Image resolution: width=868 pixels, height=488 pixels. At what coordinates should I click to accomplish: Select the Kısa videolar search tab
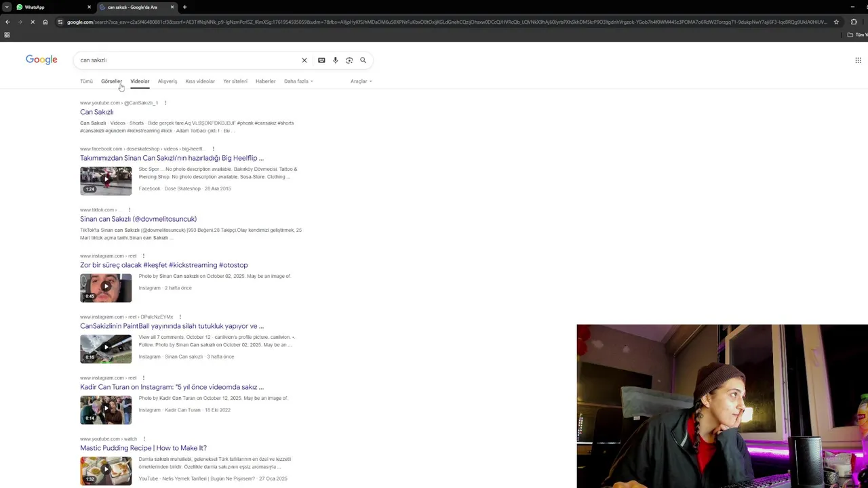coord(200,81)
